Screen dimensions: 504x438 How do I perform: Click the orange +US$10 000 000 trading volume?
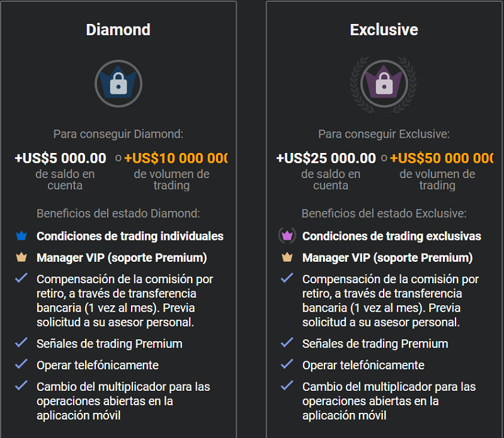[x=176, y=158]
